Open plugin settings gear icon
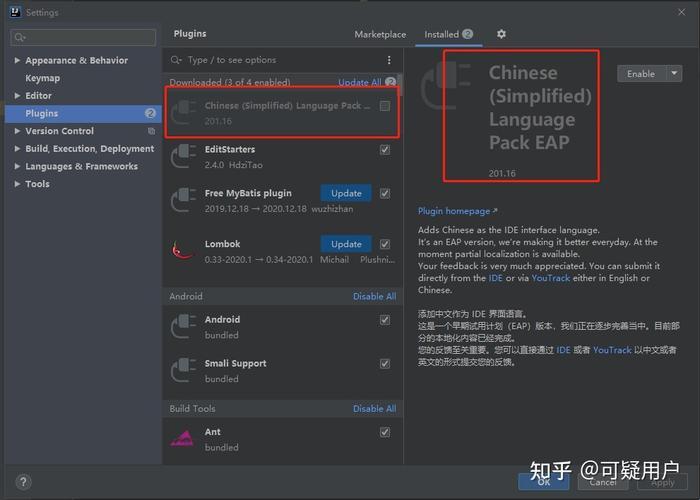This screenshot has width=700, height=500. point(501,34)
